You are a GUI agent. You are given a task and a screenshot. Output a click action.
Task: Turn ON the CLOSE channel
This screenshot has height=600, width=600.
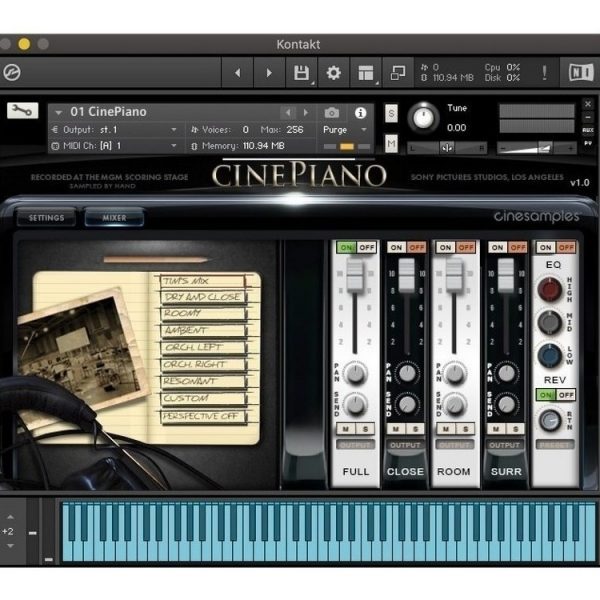pyautogui.click(x=396, y=248)
